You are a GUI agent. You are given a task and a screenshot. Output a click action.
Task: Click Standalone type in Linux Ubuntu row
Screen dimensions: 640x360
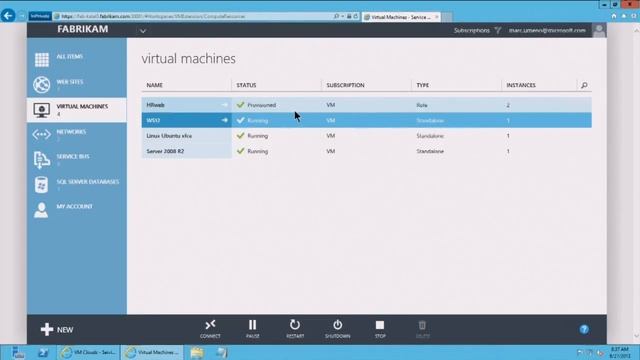tap(430, 136)
